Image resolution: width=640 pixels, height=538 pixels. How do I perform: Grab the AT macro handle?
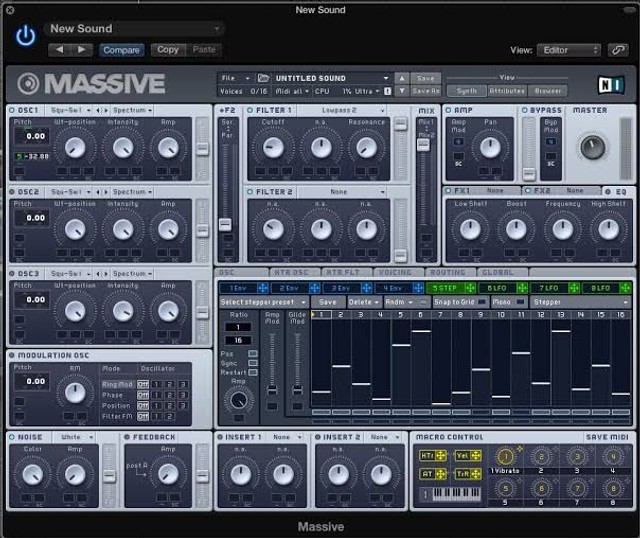click(441, 474)
